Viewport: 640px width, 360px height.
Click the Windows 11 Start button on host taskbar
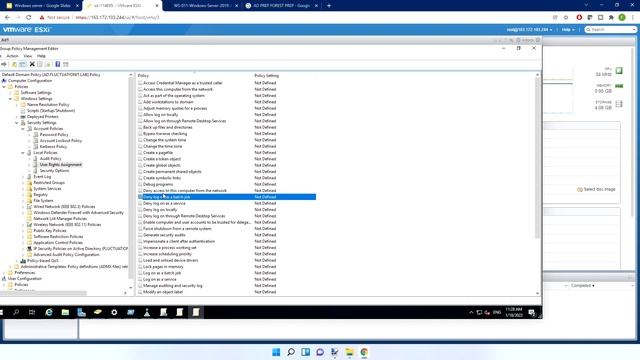(x=276, y=352)
